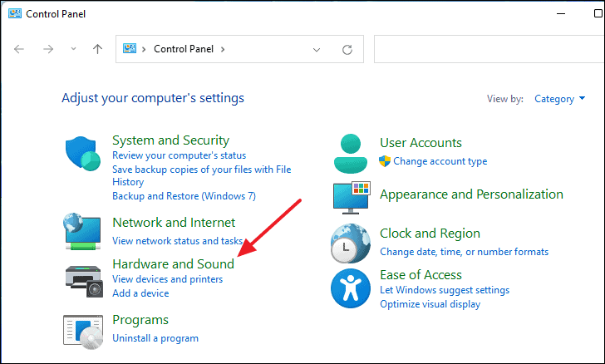Click Change account type link
The image size is (605, 364).
click(x=440, y=161)
